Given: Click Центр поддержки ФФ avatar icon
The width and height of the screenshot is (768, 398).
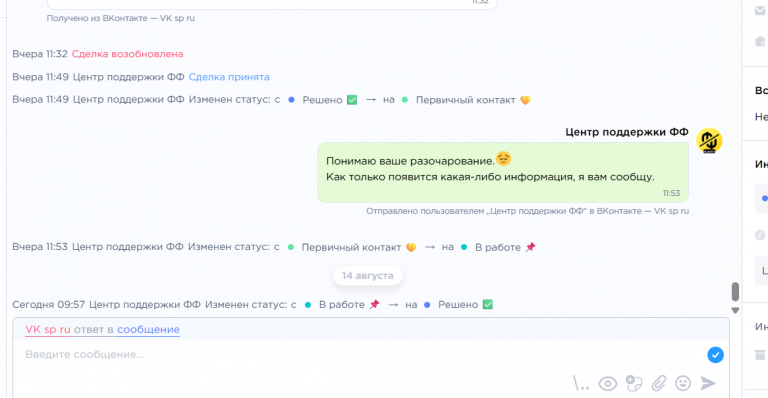Looking at the screenshot, I should [709, 140].
